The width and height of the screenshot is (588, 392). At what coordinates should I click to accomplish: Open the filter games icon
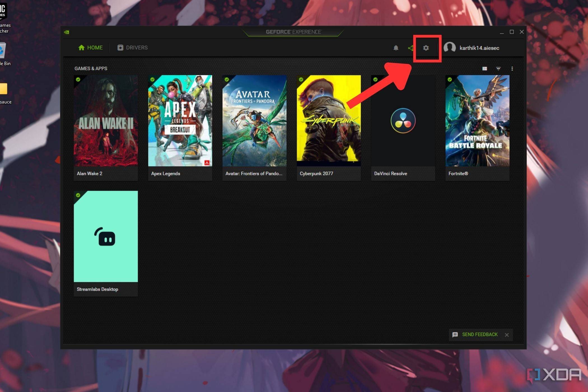(x=498, y=69)
